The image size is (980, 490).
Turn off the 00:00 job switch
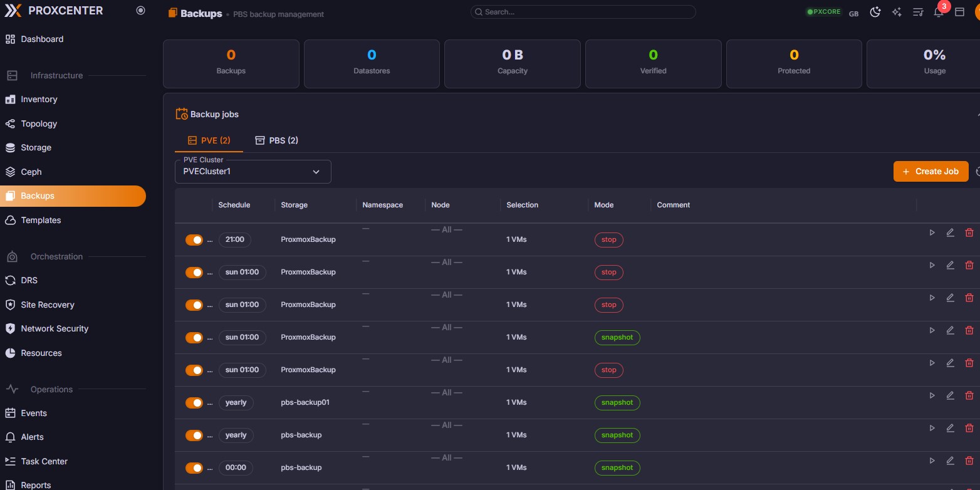[194, 468]
